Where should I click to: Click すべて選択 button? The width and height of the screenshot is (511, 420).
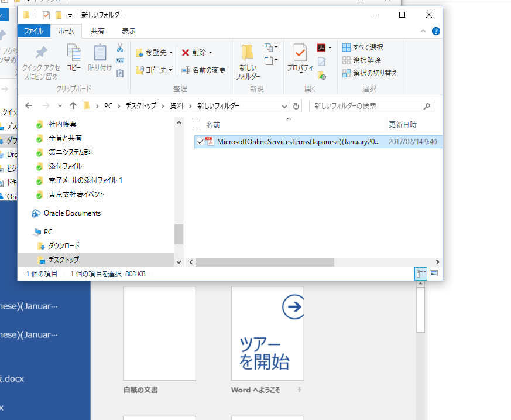[363, 47]
